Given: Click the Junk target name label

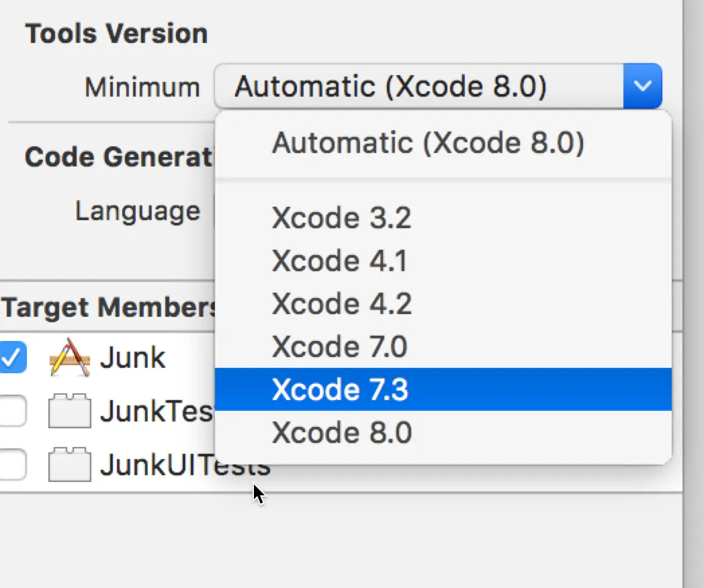Looking at the screenshot, I should (x=132, y=358).
